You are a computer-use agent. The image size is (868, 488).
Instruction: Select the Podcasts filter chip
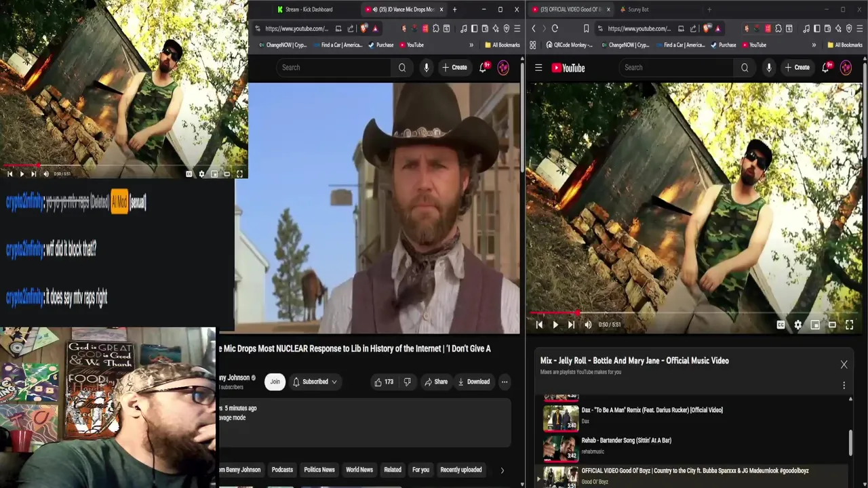282,470
